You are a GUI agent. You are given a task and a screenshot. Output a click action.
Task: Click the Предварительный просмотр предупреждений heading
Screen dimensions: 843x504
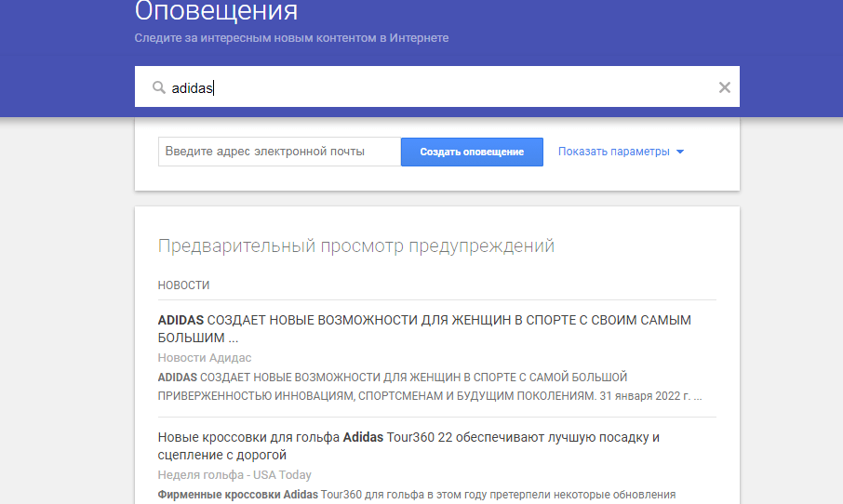pos(356,246)
